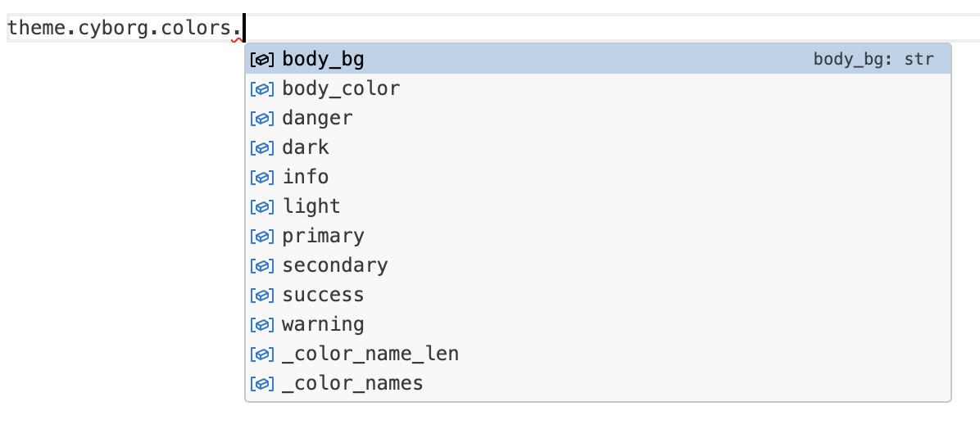The image size is (980, 429).
Task: Select the _color_name_len completion
Action: 370,354
